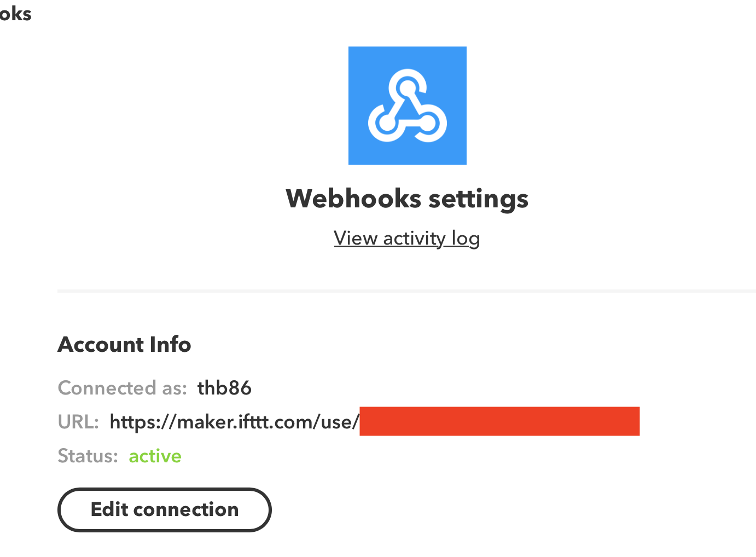The width and height of the screenshot is (756, 557).
Task: Click the partial 'oks' text at top-left
Action: (x=15, y=14)
